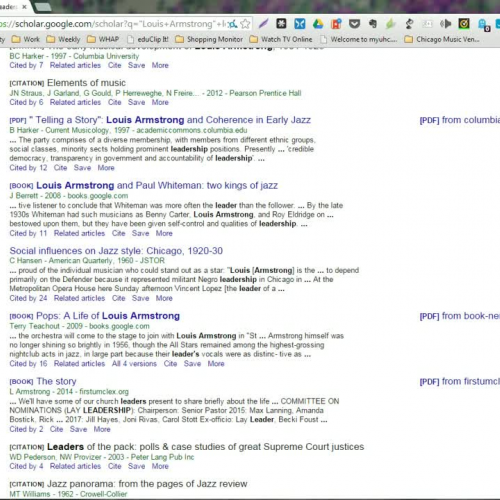
Task: Open 'All 4 versions' for Pops result
Action: [x=134, y=364]
